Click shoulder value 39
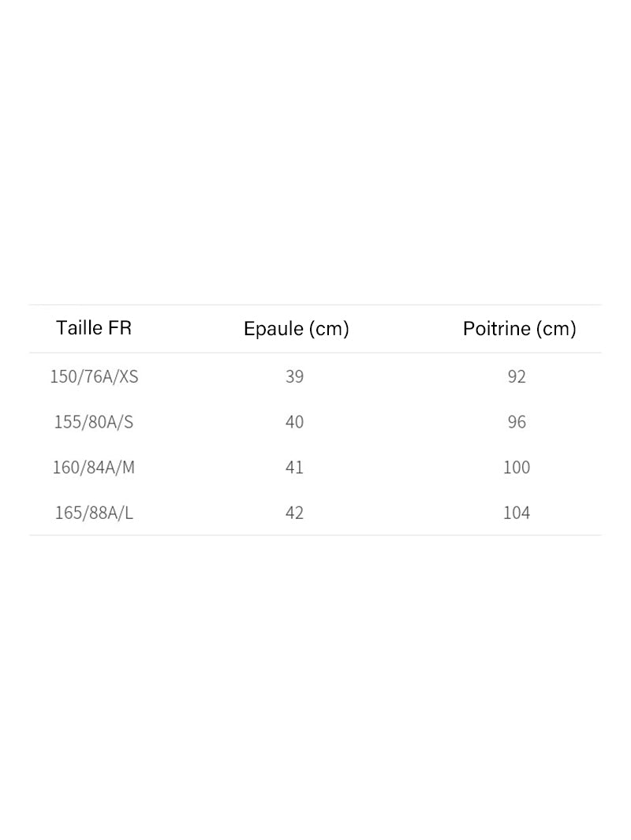 [x=295, y=376]
